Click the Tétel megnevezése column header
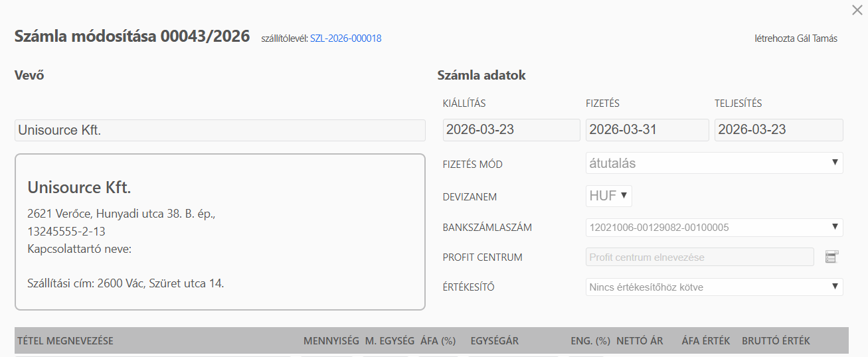The width and height of the screenshot is (868, 357). (x=65, y=341)
